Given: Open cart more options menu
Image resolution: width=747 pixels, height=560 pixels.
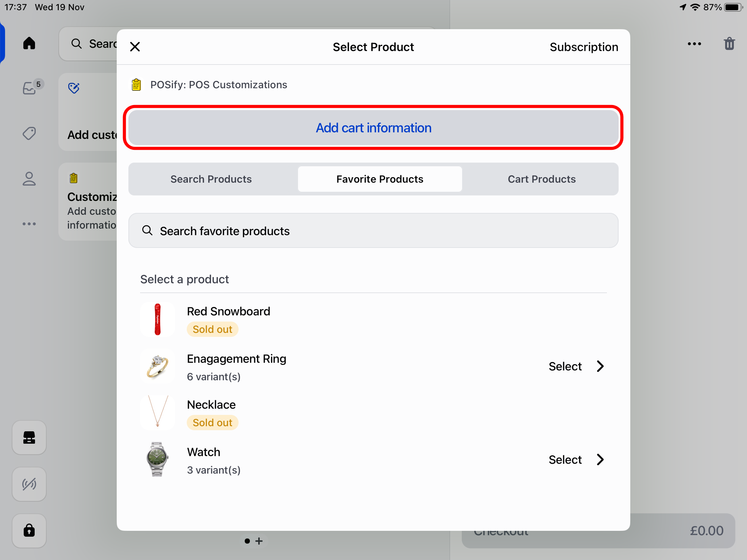Looking at the screenshot, I should (694, 44).
